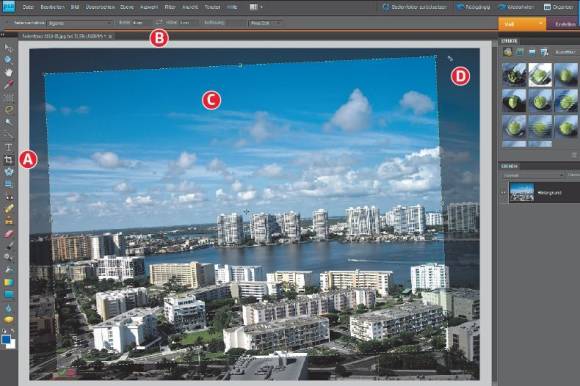Select the Crop tool in the toolbox
Image resolution: width=580 pixels, height=386 pixels.
9,160
